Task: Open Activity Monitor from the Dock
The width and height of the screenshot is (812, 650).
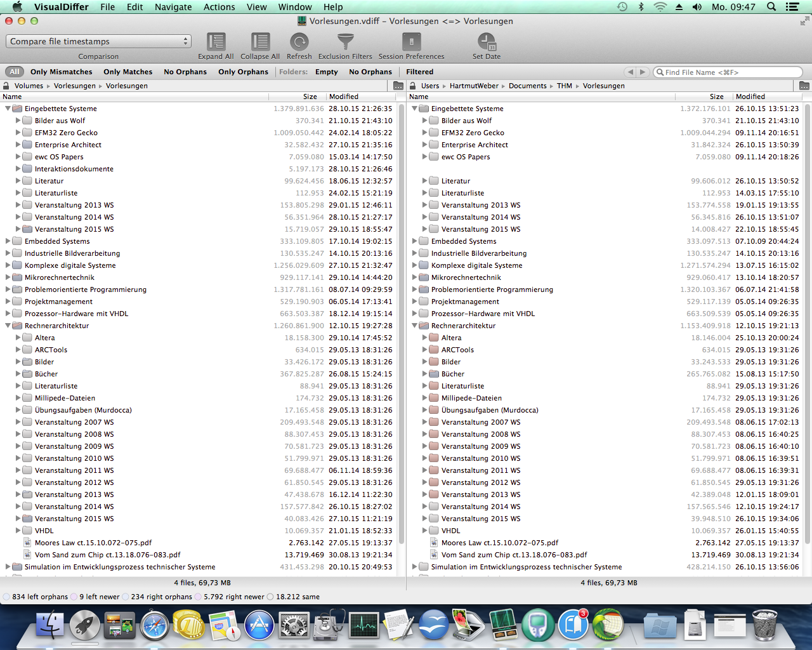Action: tap(363, 625)
